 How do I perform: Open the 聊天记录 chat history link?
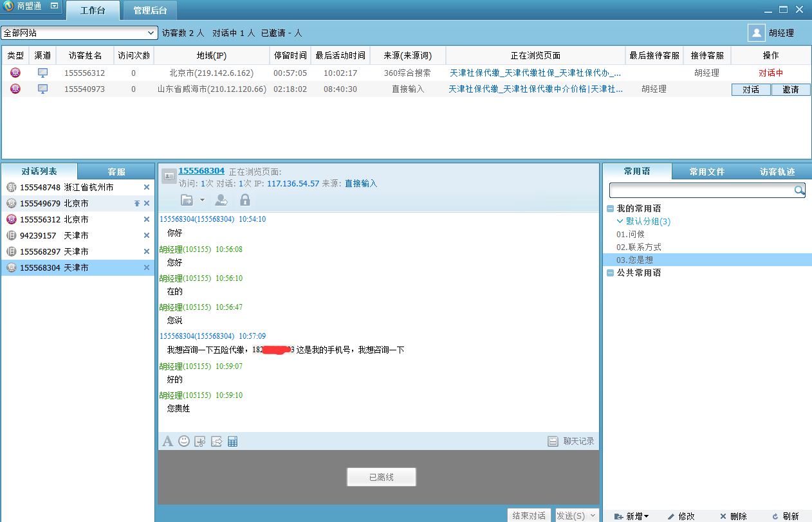[579, 441]
